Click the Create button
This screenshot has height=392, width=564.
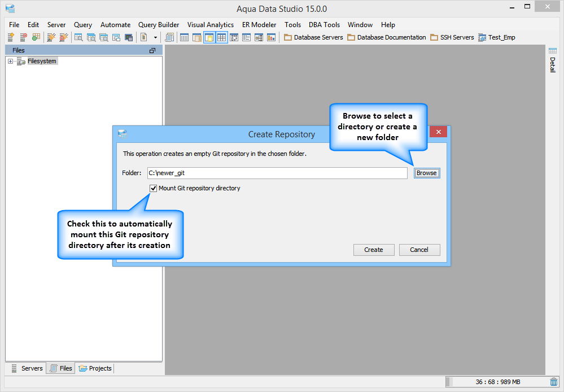tap(374, 250)
